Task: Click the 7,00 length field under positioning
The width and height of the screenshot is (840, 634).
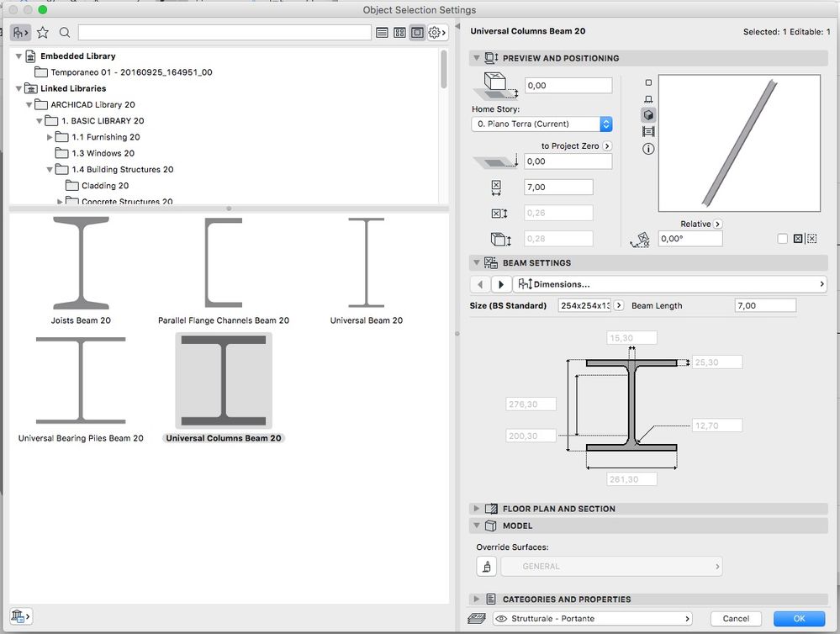Action: (559, 187)
